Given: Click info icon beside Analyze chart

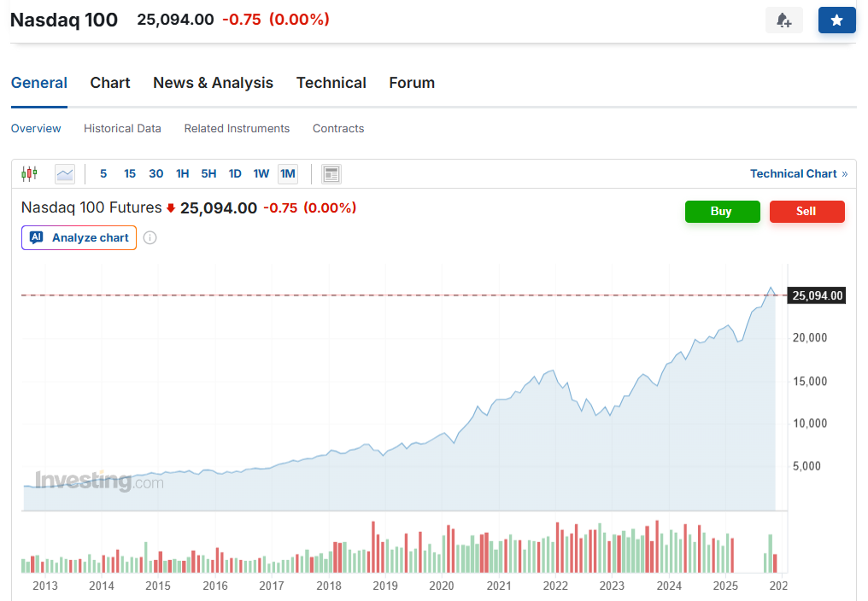Looking at the screenshot, I should [x=150, y=237].
